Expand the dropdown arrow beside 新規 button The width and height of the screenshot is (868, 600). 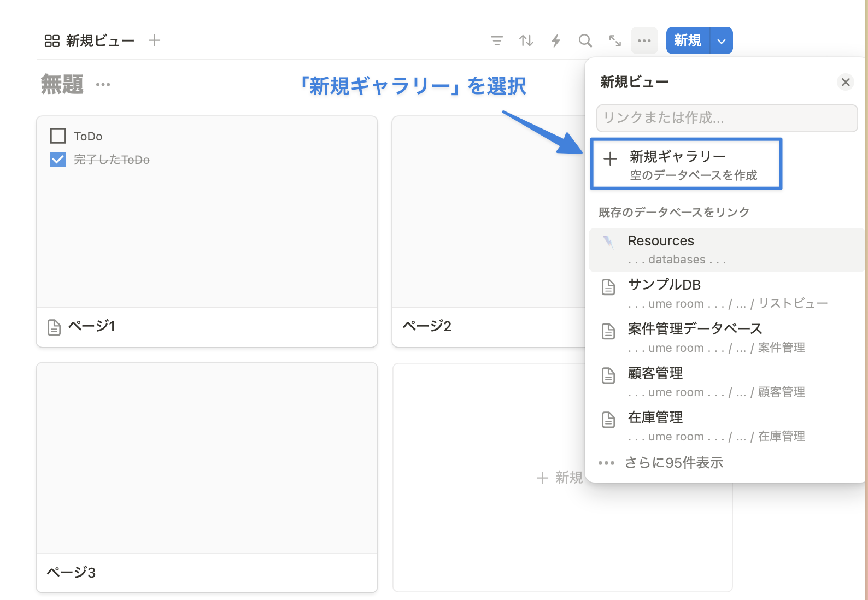722,41
